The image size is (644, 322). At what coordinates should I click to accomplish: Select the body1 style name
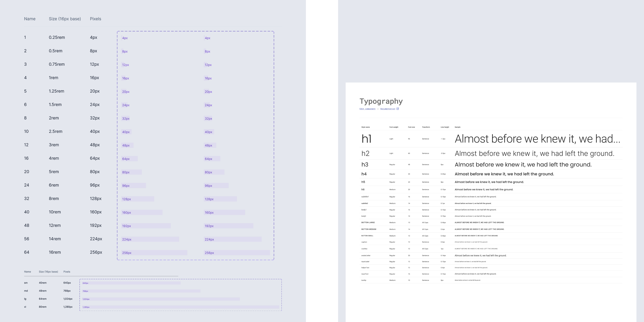[364, 210]
